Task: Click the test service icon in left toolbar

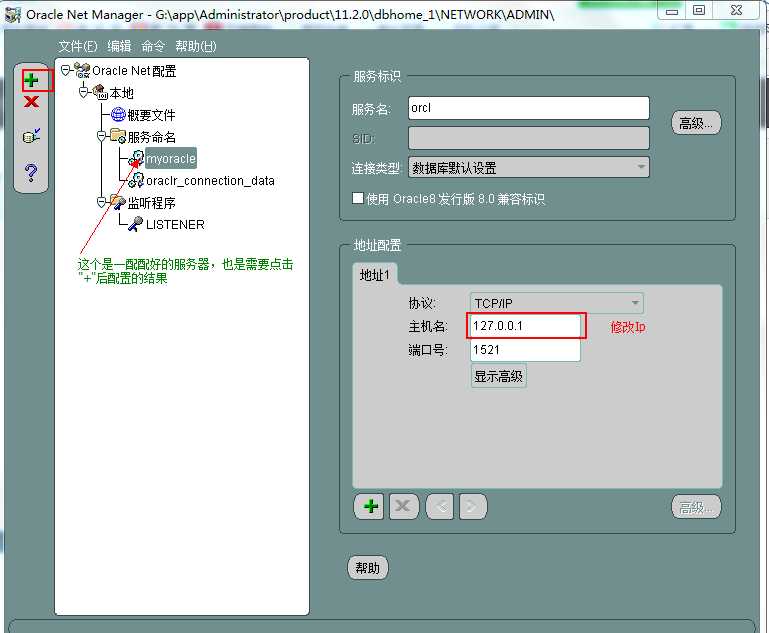Action: click(31, 136)
